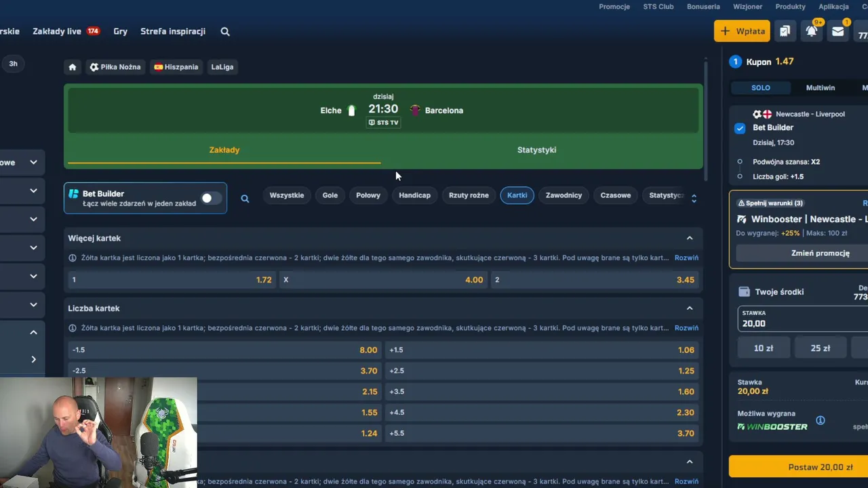
Task: Go to the home breadcrumb icon
Action: (73, 67)
